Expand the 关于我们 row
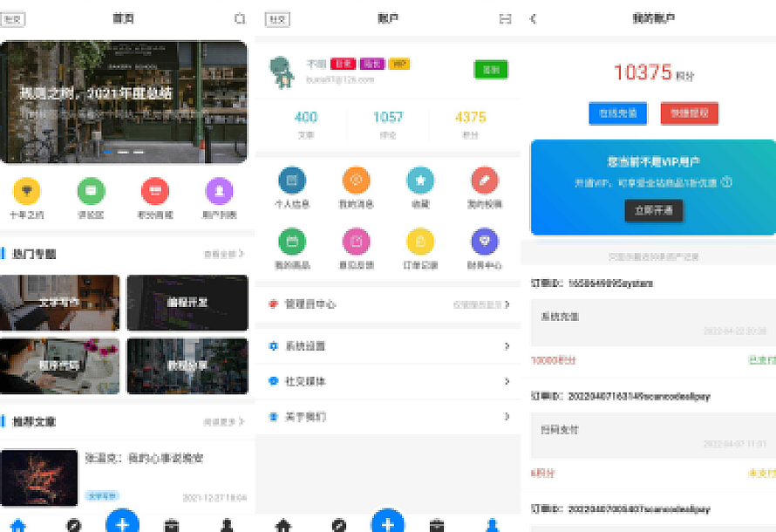776x532 pixels. [x=388, y=417]
